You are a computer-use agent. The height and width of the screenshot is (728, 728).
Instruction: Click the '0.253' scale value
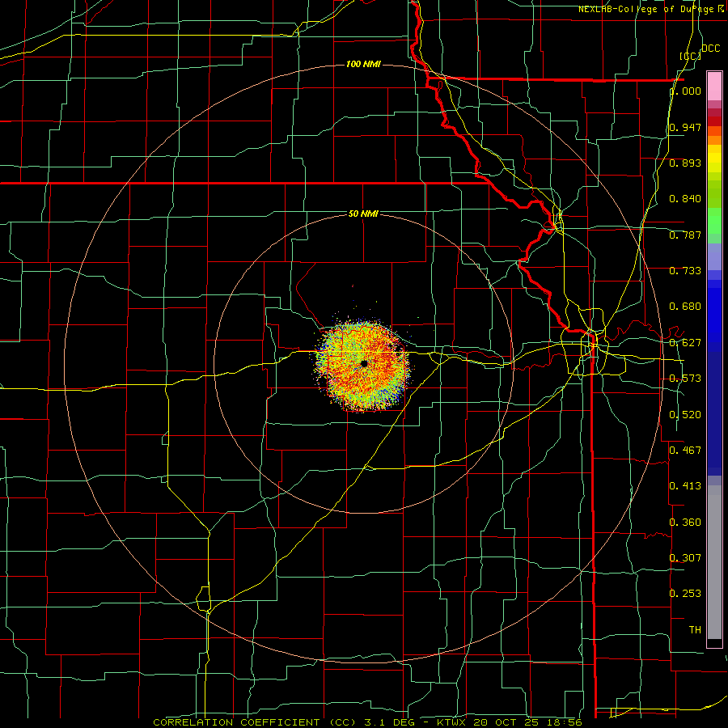[x=685, y=594]
